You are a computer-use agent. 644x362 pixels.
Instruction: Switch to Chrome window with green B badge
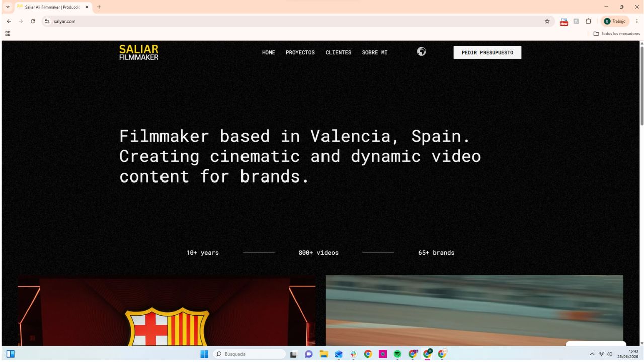427,354
